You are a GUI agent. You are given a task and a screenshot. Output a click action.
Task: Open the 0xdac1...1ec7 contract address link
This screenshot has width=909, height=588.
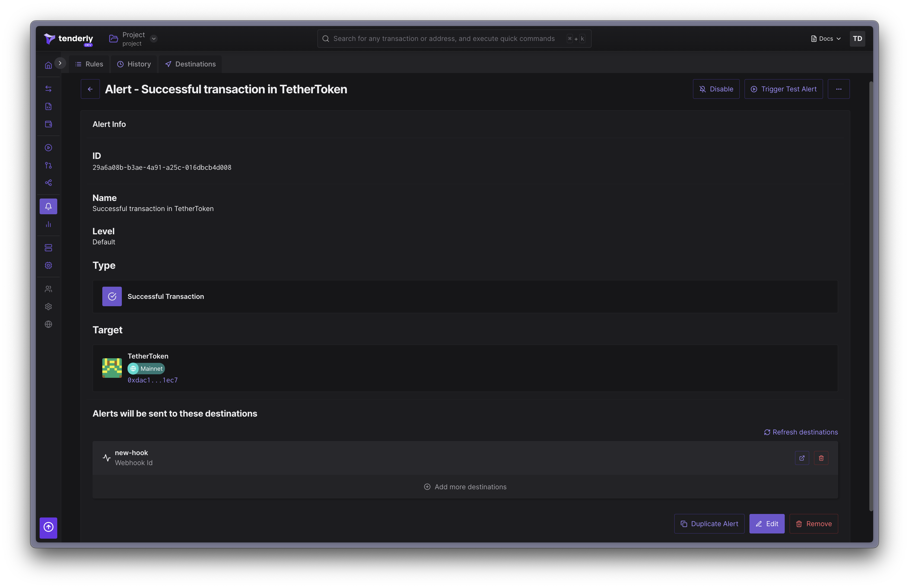[153, 380]
